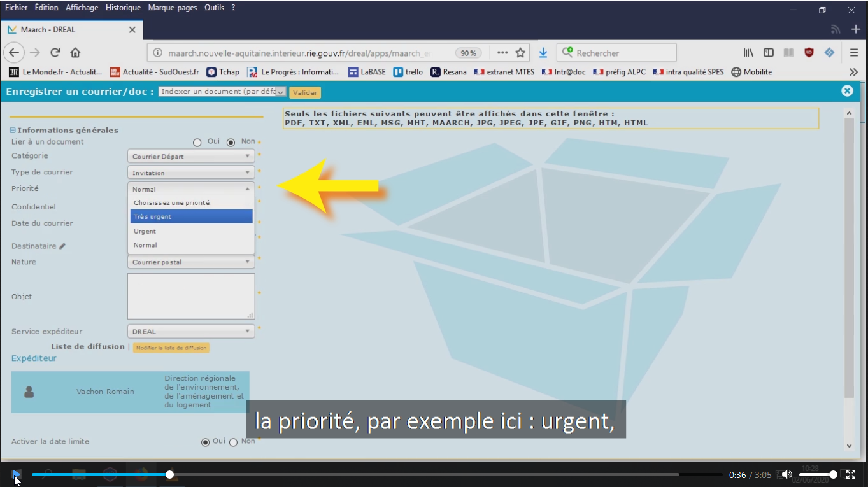Select Non for Lier à un document
The width and height of the screenshot is (868, 487).
point(231,143)
